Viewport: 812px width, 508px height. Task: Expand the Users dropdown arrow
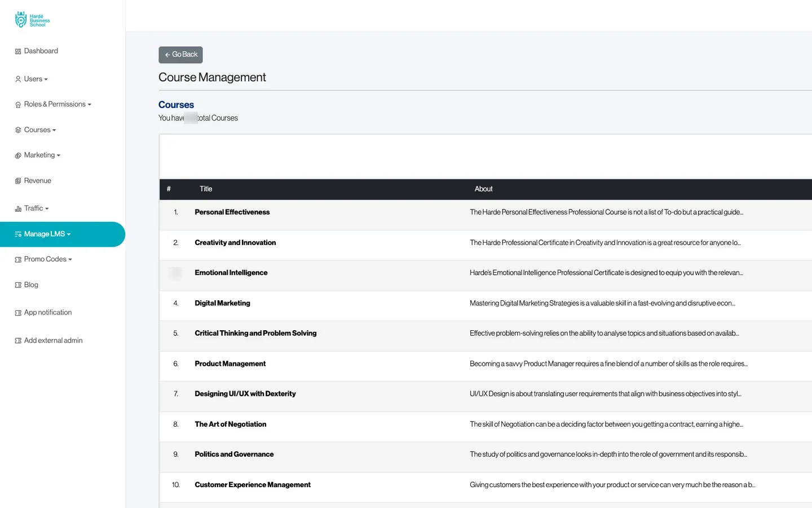46,80
